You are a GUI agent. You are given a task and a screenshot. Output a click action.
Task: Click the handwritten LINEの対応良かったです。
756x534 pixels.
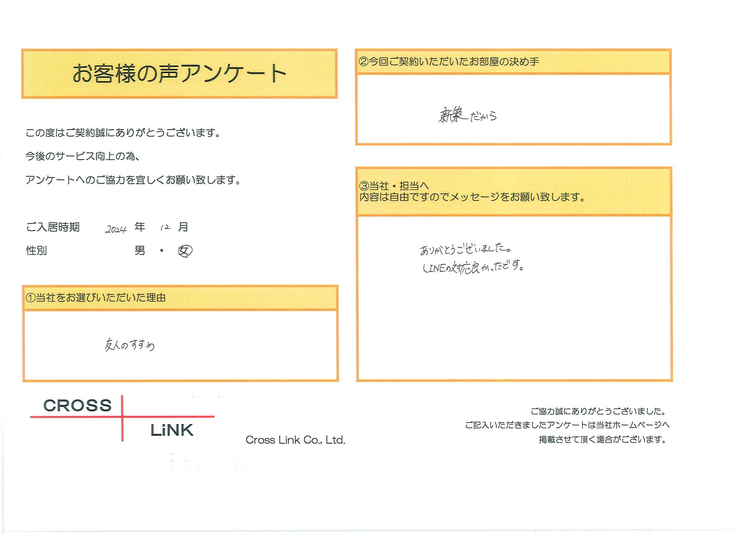point(473,267)
